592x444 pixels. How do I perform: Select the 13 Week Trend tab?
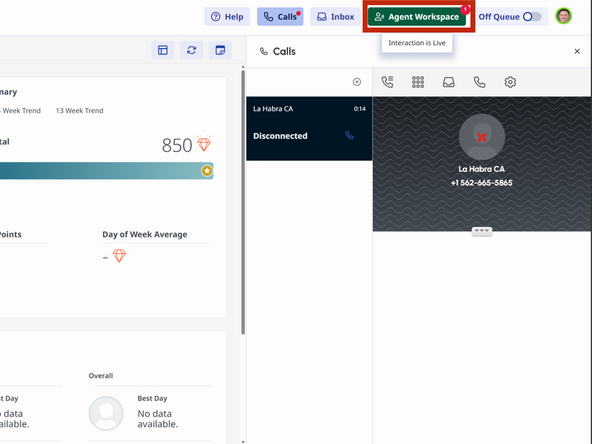click(x=80, y=111)
